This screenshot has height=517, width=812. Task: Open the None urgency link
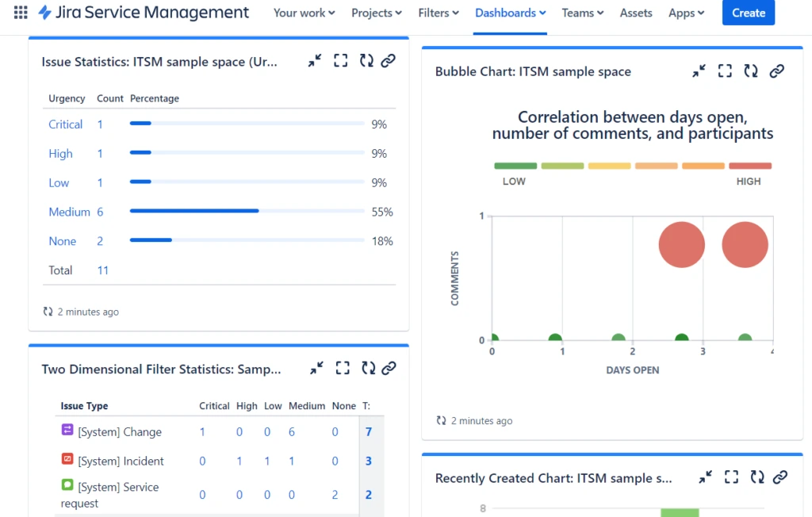pos(62,241)
